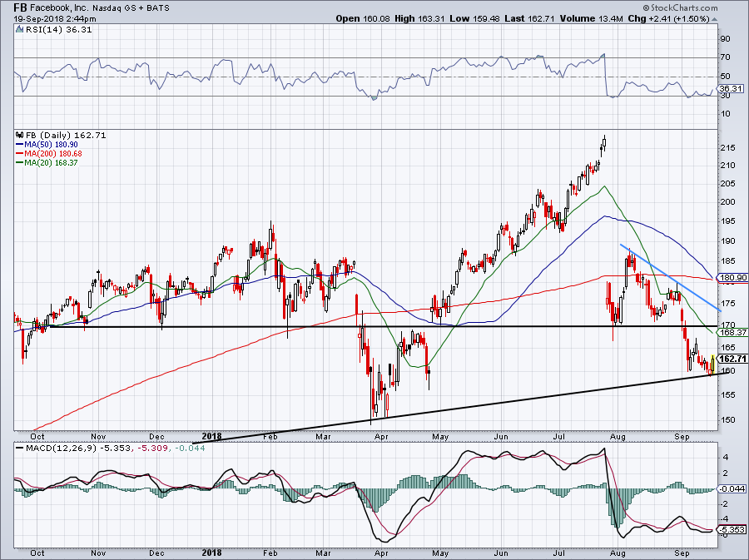Open the StockCharts.com copyright link

tap(680, 7)
